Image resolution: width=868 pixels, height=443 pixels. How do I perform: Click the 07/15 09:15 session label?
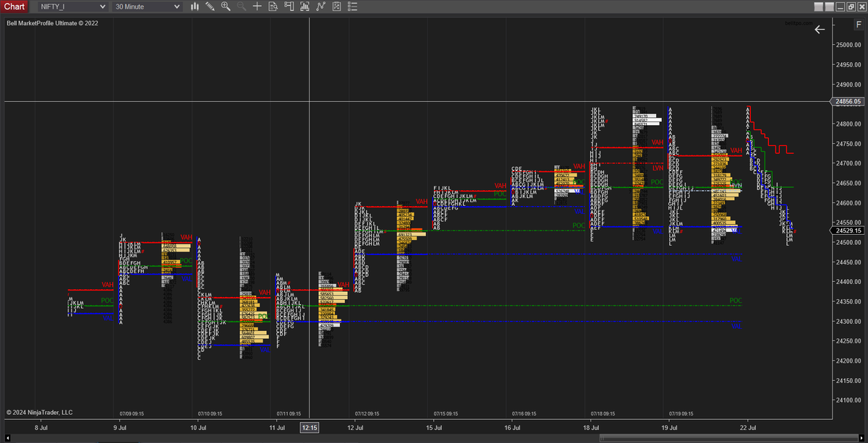(x=446, y=414)
